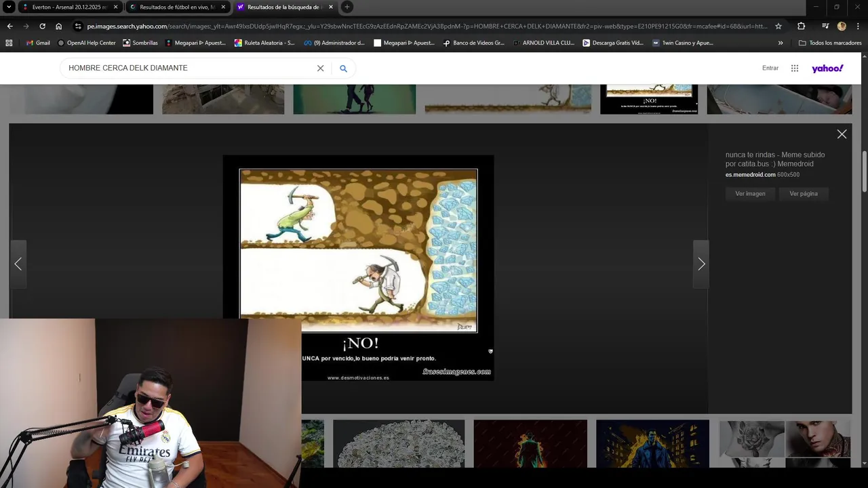
Task: Click the Yahoo search URL address bar
Action: tap(427, 26)
